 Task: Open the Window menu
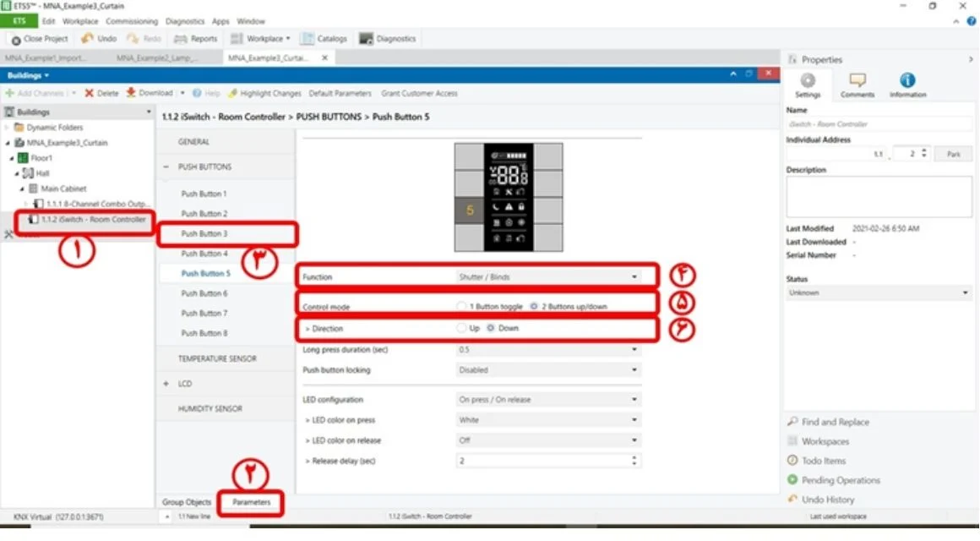tap(251, 21)
